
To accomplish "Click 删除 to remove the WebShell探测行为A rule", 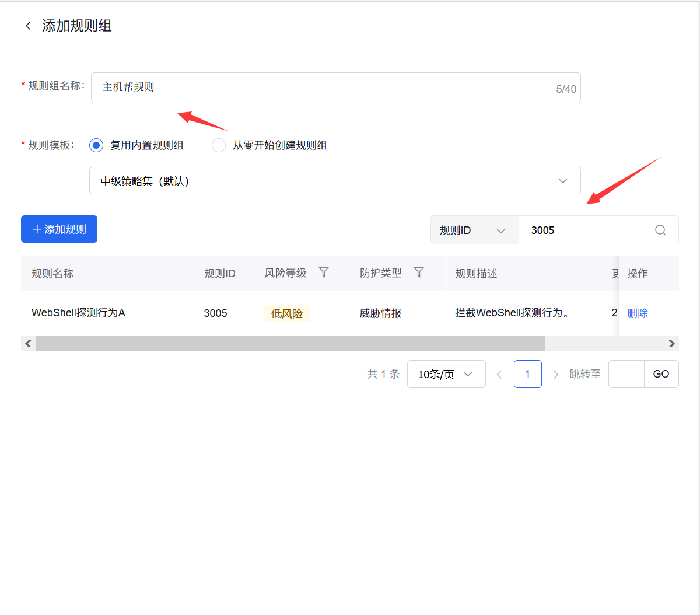I will pos(638,313).
